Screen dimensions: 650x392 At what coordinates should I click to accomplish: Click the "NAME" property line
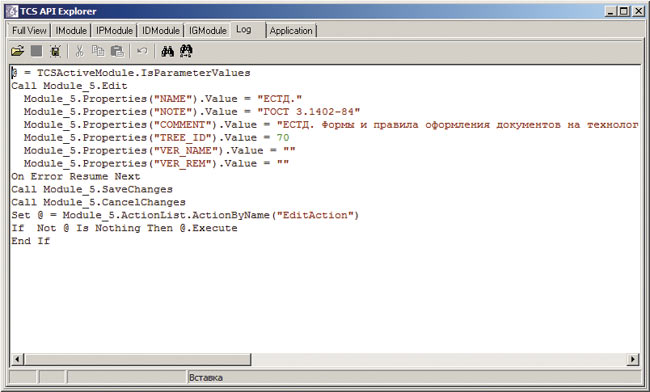point(163,99)
